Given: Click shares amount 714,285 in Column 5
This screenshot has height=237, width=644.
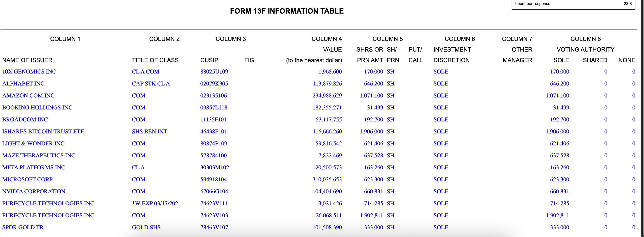Looking at the screenshot, I should (x=374, y=204).
